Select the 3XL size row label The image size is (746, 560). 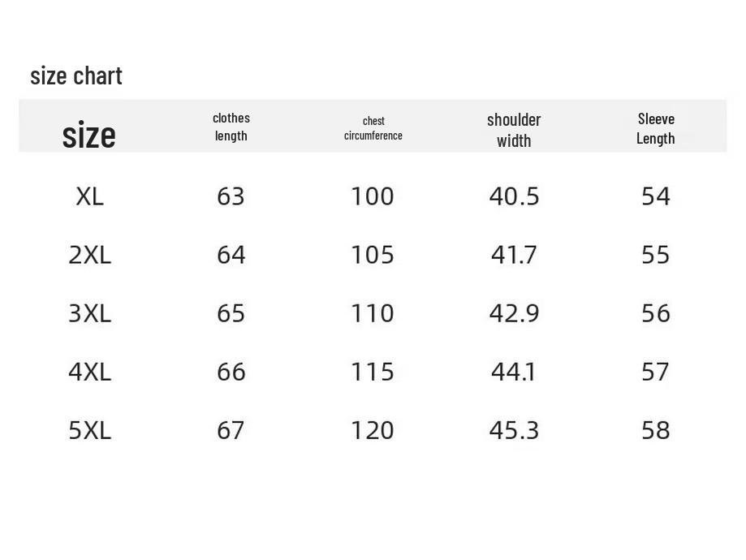[89, 313]
